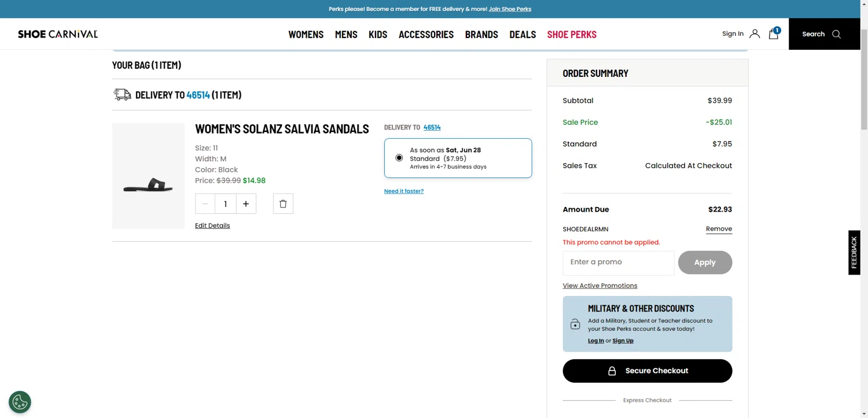Image resolution: width=868 pixels, height=418 pixels.
Task: Click the search magnifier icon
Action: point(836,34)
